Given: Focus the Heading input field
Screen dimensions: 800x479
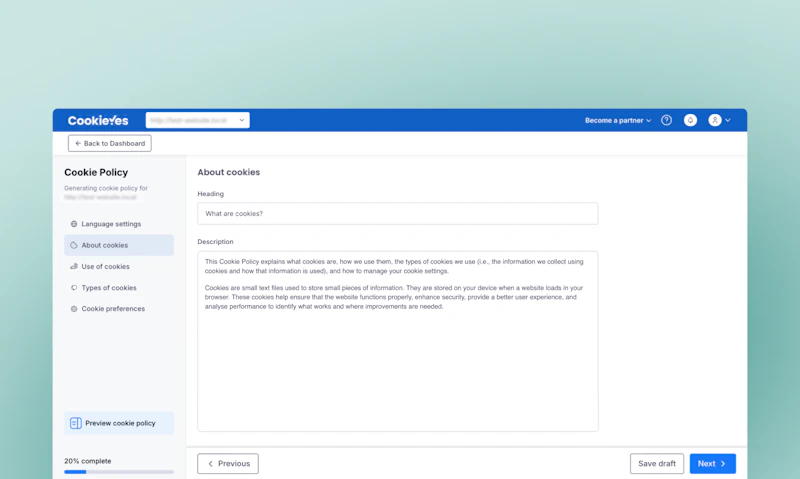Looking at the screenshot, I should pyautogui.click(x=397, y=214).
